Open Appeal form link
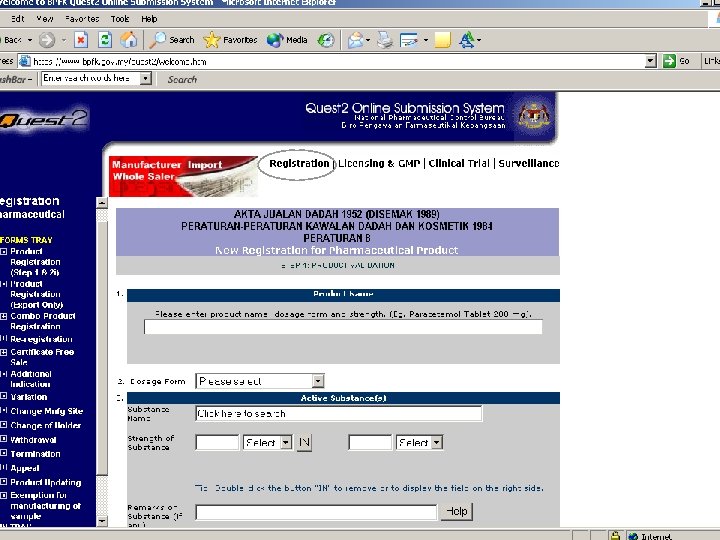Viewport: 720px width, 540px height. tap(25, 468)
